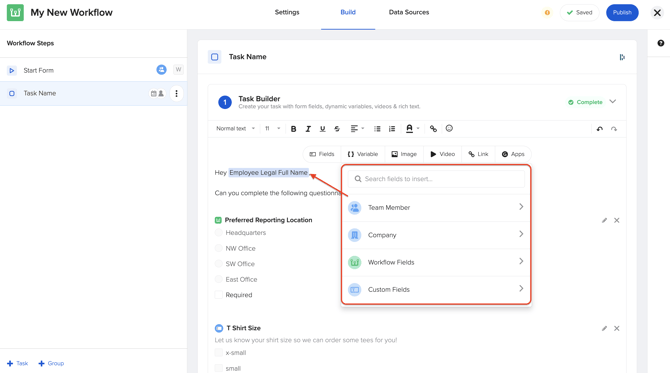Open the font size 11 dropdown

coord(272,129)
